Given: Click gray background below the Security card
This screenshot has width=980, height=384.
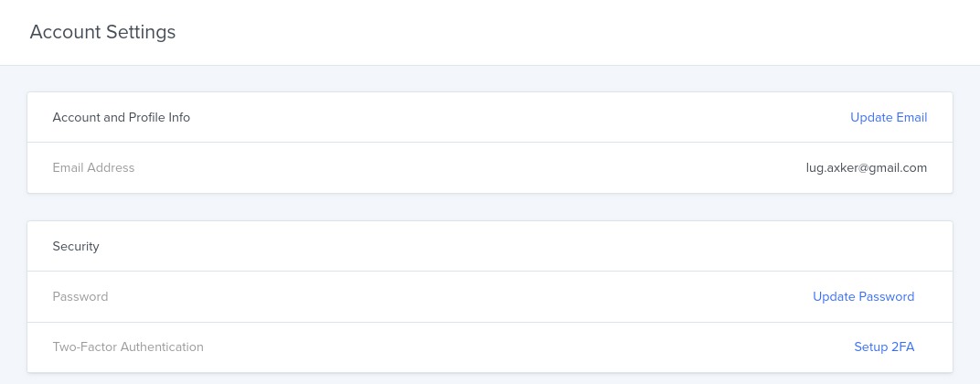Looking at the screenshot, I should (x=490, y=379).
